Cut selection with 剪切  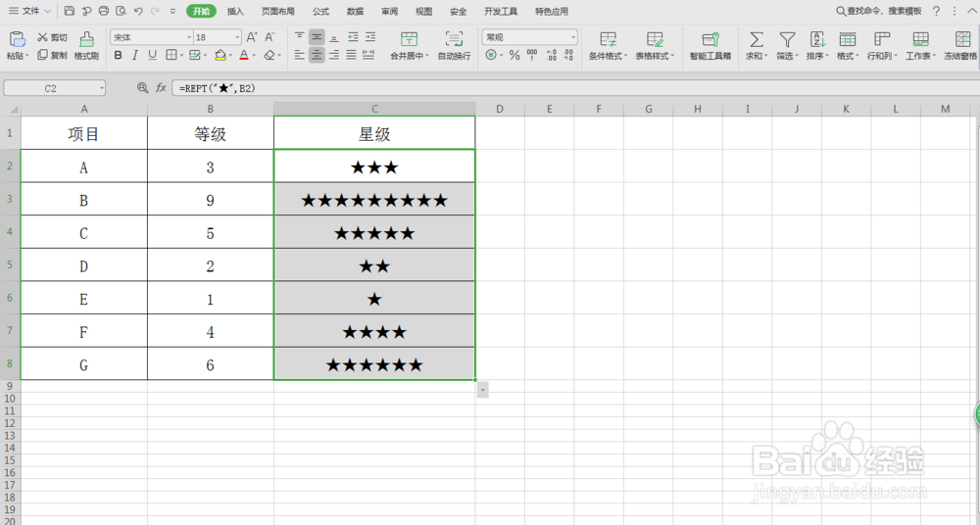click(x=52, y=37)
